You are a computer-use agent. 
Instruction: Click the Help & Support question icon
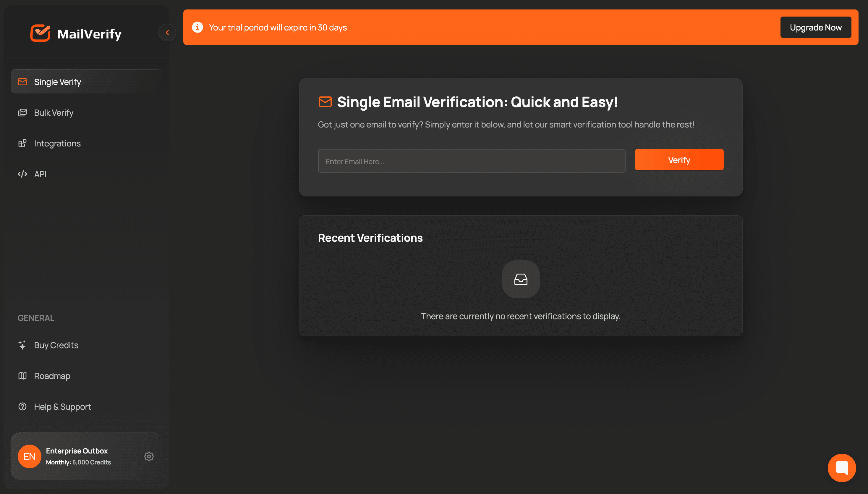click(x=22, y=406)
